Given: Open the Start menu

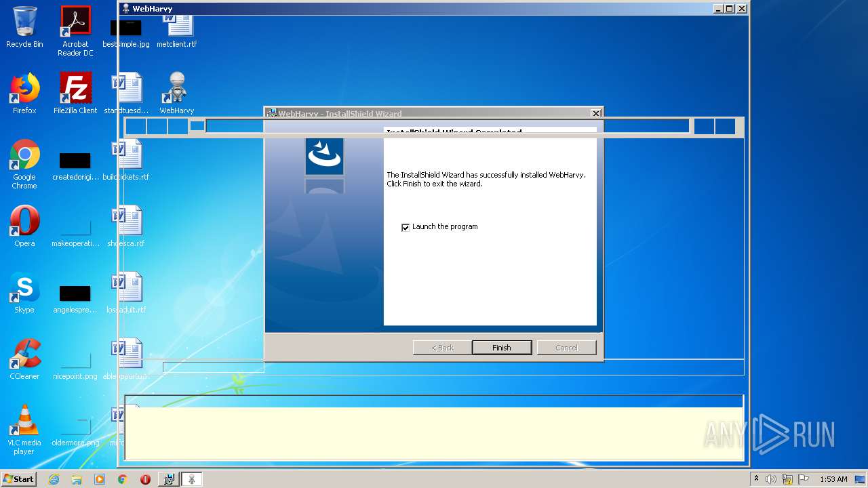Looking at the screenshot, I should [18, 479].
